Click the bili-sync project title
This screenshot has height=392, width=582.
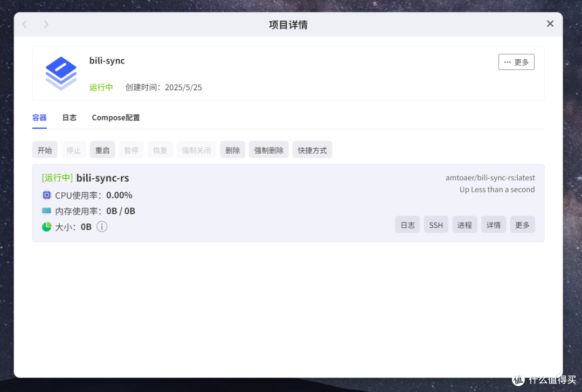[x=107, y=60]
